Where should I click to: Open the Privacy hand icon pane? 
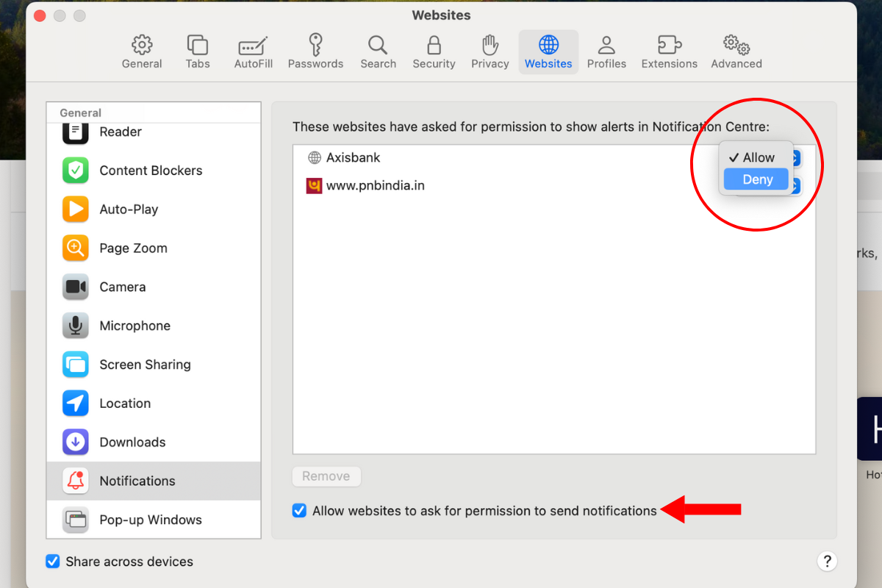coord(490,51)
